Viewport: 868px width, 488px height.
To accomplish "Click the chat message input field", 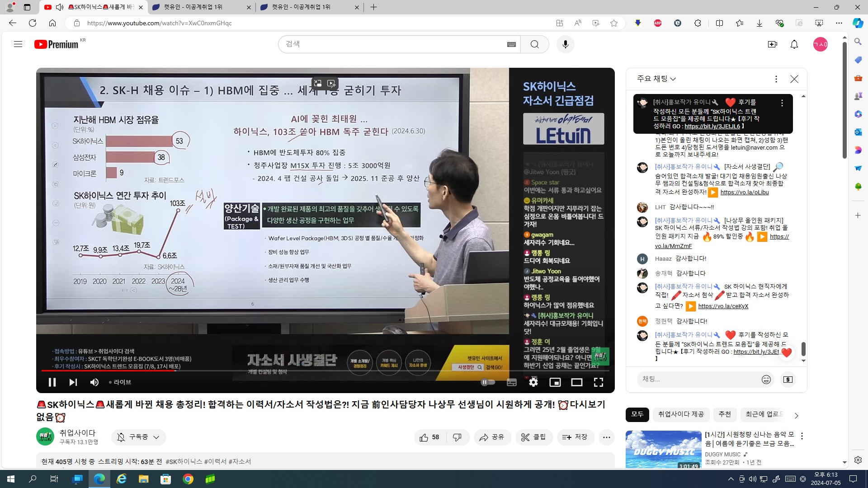I will coord(698,380).
